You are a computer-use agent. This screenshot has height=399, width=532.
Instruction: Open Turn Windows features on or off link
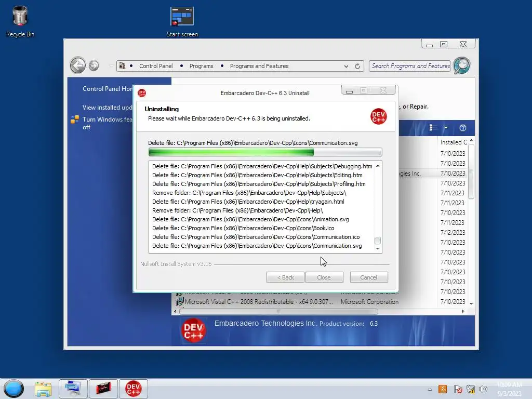pyautogui.click(x=108, y=123)
